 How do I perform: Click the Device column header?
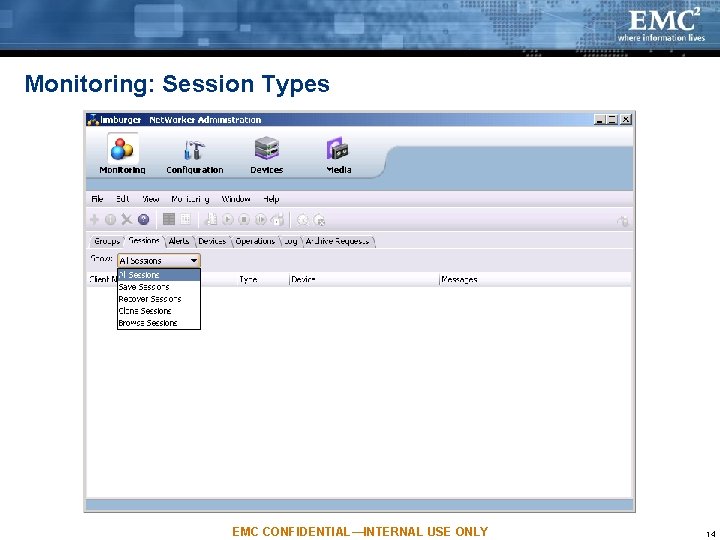[364, 280]
